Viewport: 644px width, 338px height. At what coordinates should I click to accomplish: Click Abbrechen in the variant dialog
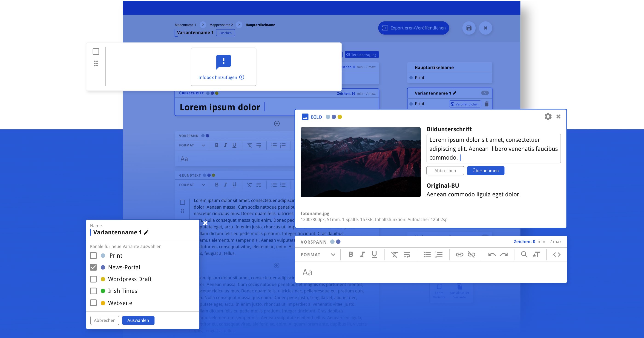(x=104, y=321)
